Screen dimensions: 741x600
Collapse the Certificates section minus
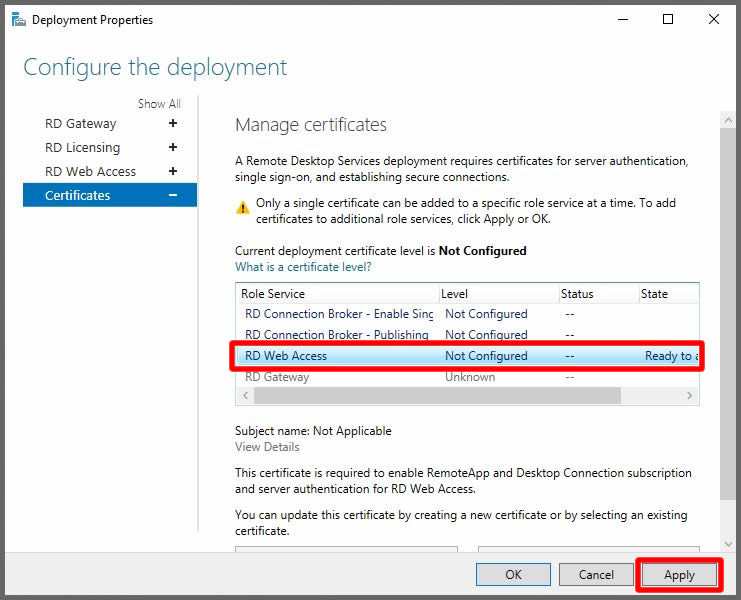173,195
